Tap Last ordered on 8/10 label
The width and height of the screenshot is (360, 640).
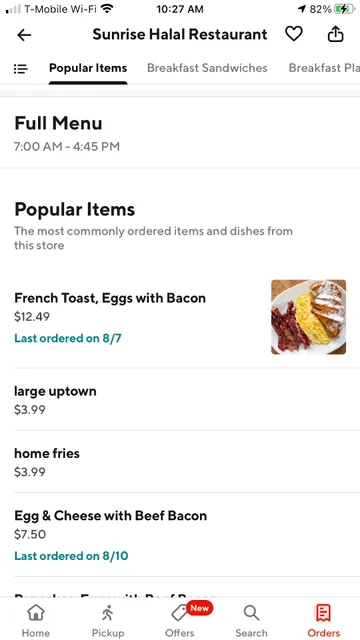[x=71, y=556]
